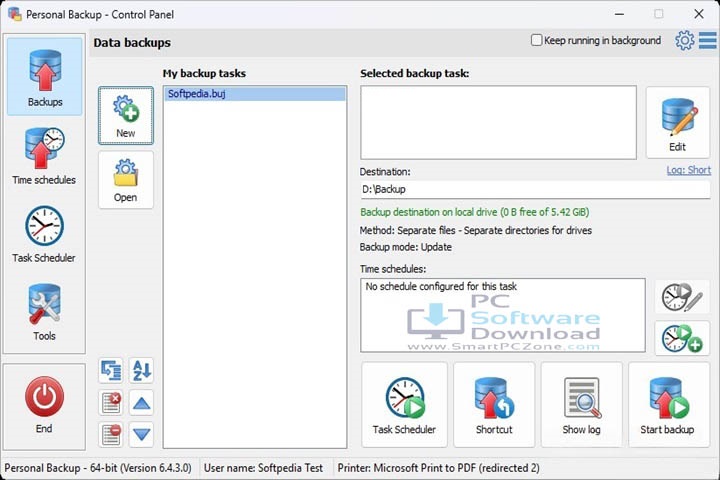
Task: Click the Selected backup task description box
Action: [x=498, y=123]
